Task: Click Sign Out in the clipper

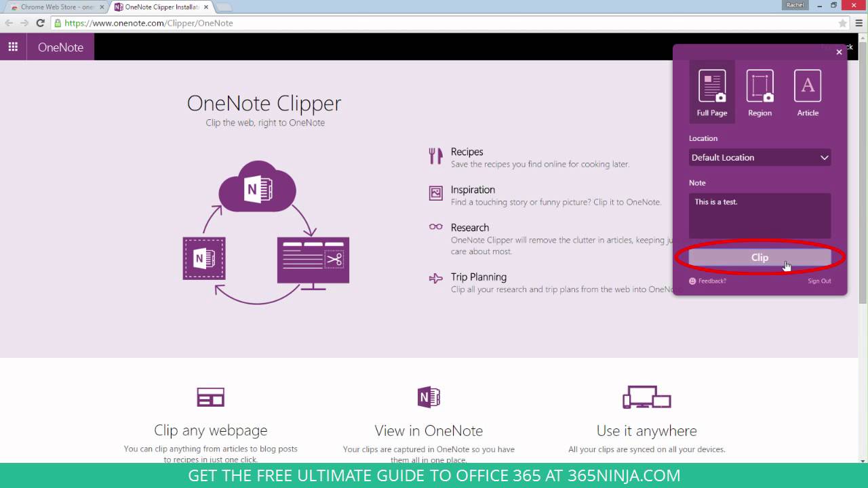Action: 819,281
